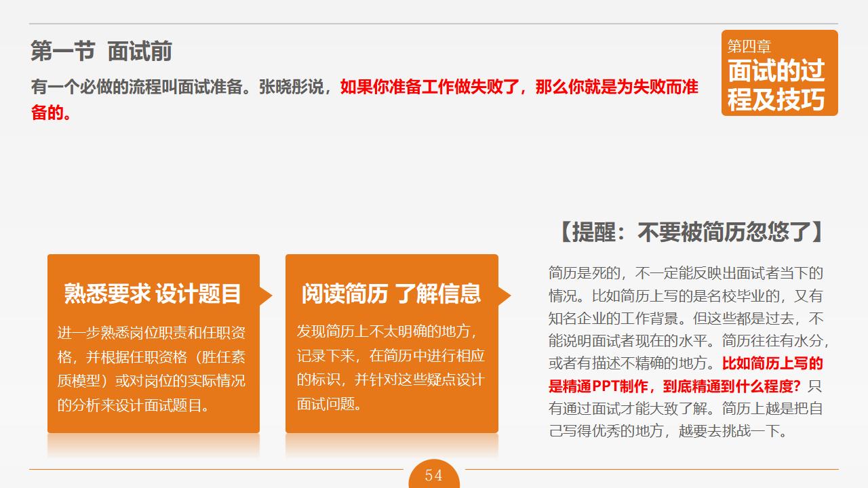
Task: Click the paragraph starting 进一步熟悉岗位职责
Action: point(152,369)
